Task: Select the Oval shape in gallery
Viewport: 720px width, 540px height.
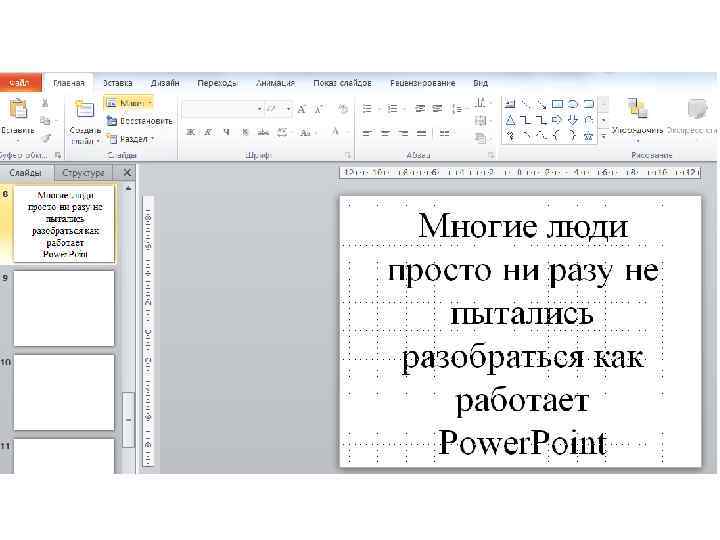Action: pos(573,104)
